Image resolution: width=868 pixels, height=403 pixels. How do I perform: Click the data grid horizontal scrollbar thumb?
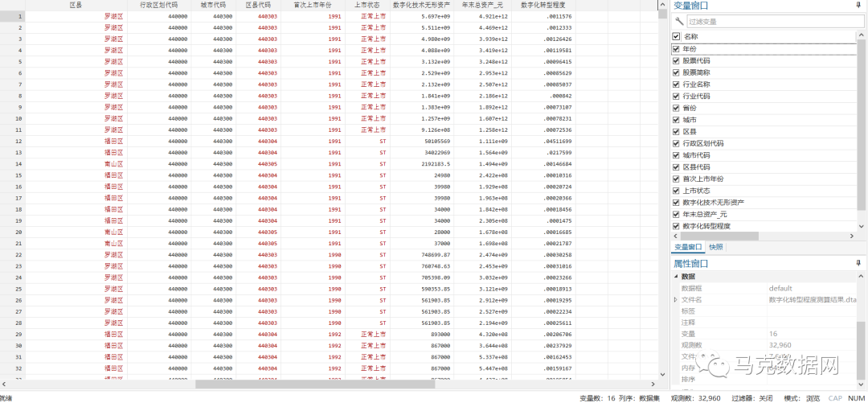click(x=317, y=384)
